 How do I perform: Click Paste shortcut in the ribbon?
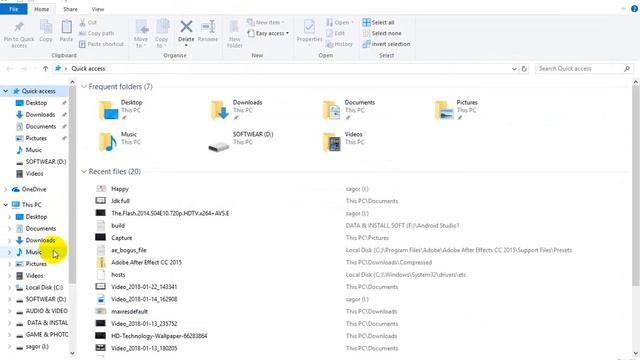tap(101, 44)
